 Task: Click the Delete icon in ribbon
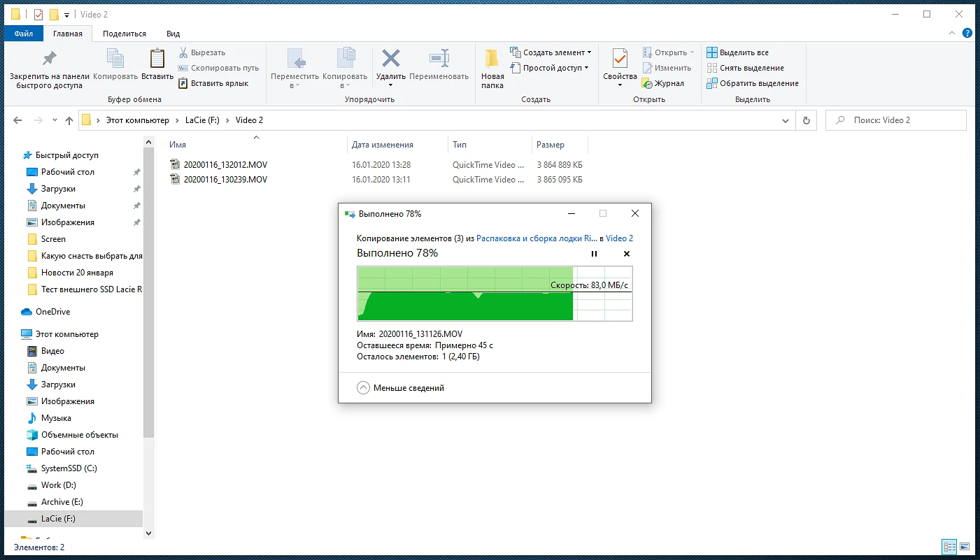(x=390, y=59)
